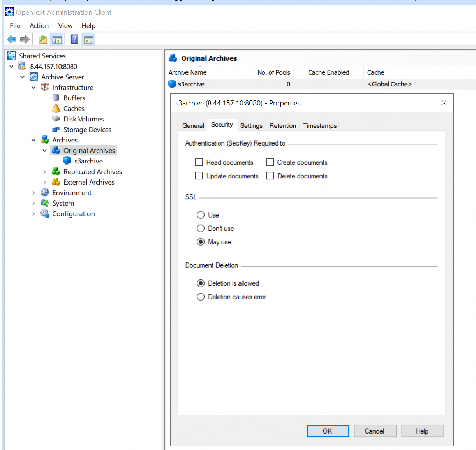Toggle the show/hide console tree icon

tap(57, 39)
